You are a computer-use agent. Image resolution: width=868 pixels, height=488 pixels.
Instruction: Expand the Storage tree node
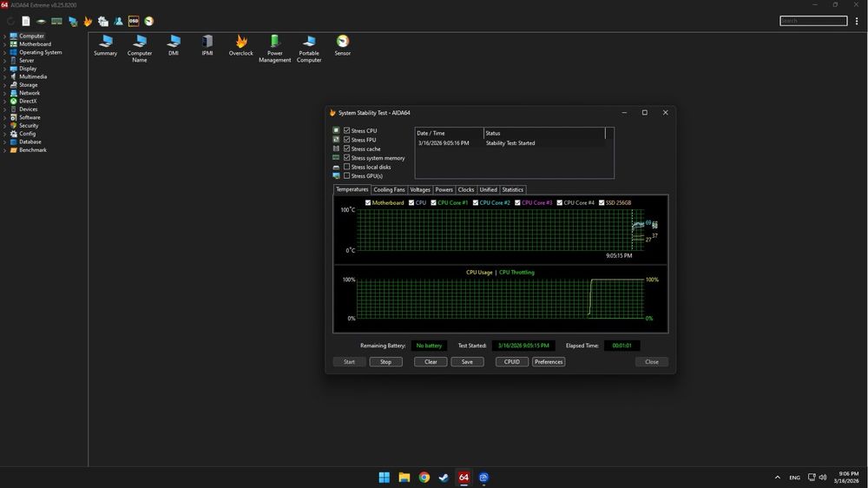(x=5, y=85)
